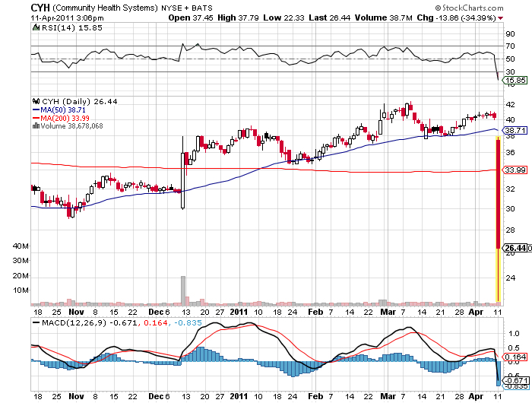Click the green RSI indicator icon
The height and width of the screenshot is (403, 532).
coord(36,27)
